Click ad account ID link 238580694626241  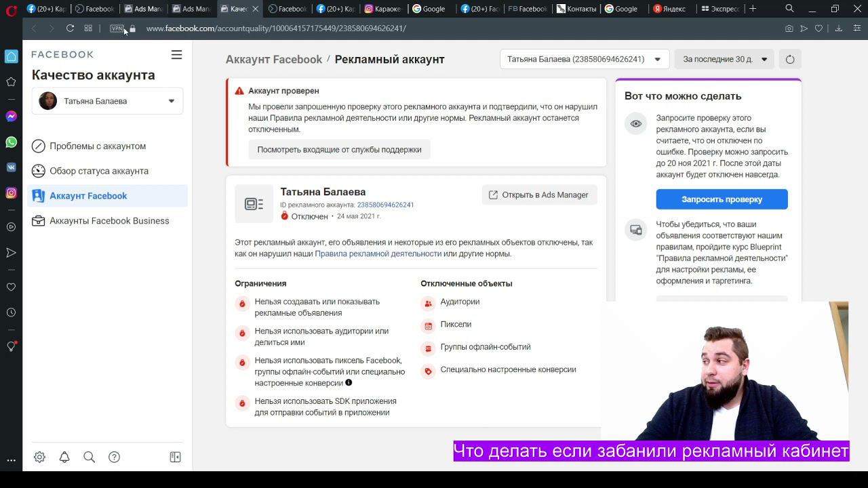pyautogui.click(x=385, y=205)
